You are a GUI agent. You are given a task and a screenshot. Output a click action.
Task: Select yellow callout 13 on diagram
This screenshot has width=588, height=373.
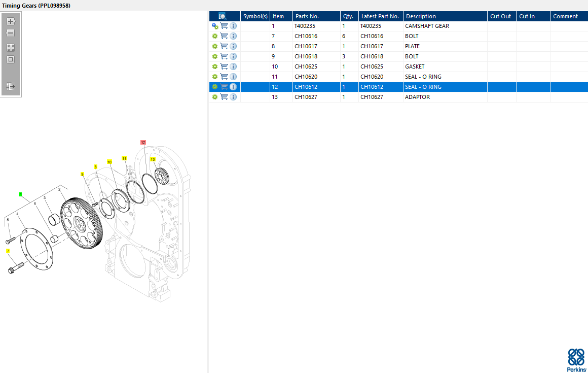click(152, 159)
